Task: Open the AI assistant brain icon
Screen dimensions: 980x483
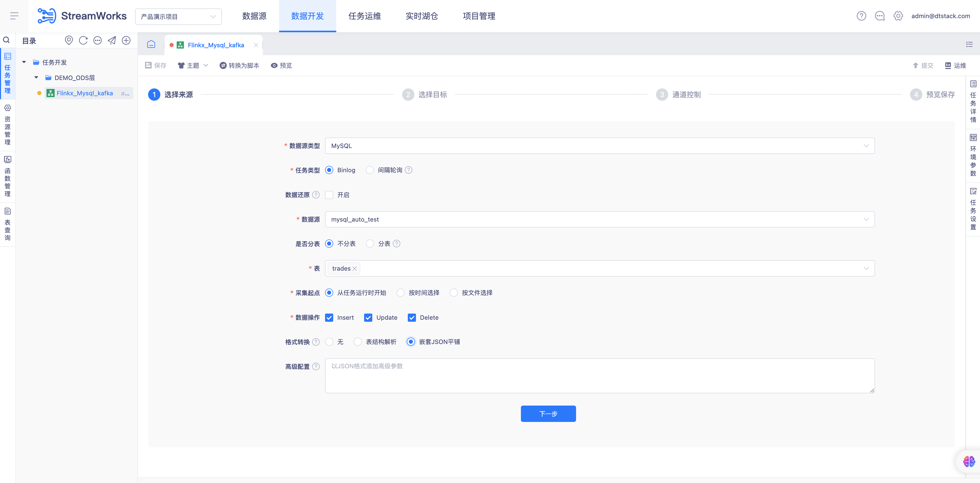Action: (969, 461)
